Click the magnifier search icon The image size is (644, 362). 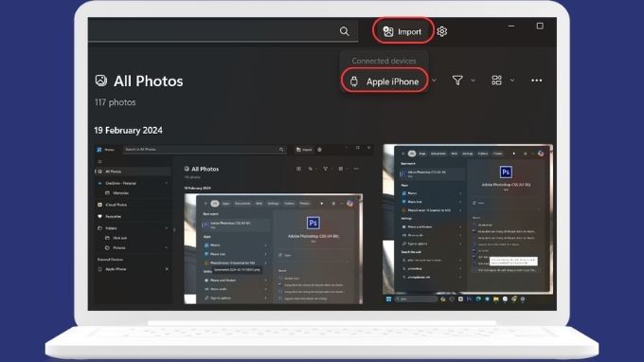(x=344, y=31)
